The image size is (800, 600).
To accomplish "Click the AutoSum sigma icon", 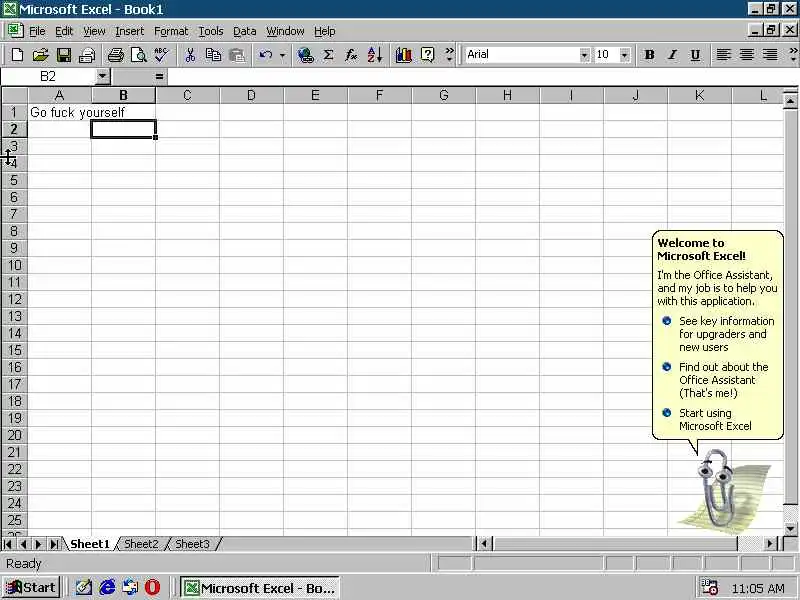I will (329, 55).
